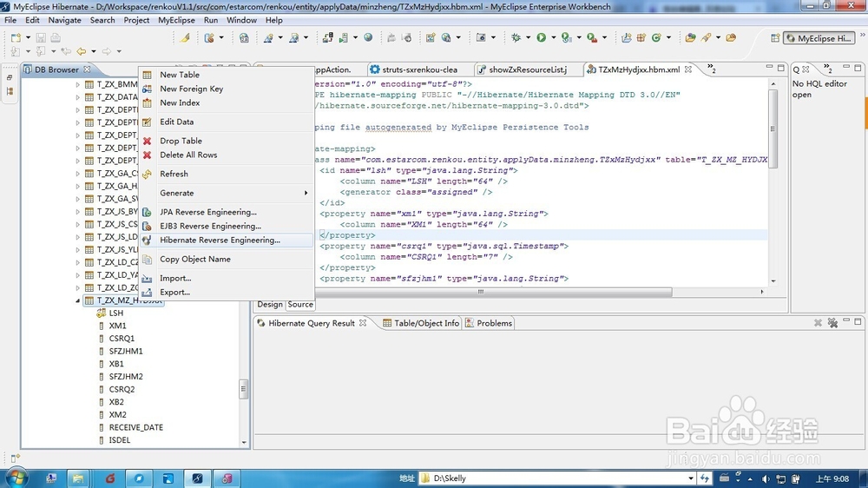Close the DB Browser view
The image size is (868, 488).
(x=87, y=69)
